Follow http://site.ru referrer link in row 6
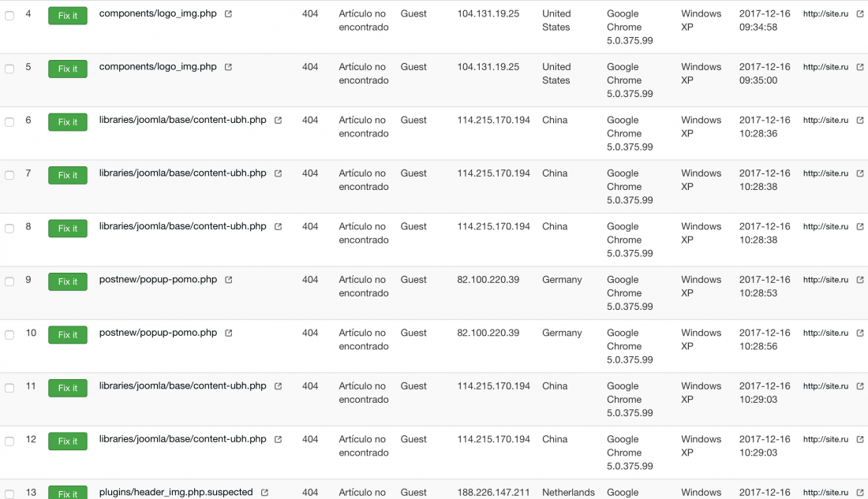The width and height of the screenshot is (868, 499). click(825, 120)
